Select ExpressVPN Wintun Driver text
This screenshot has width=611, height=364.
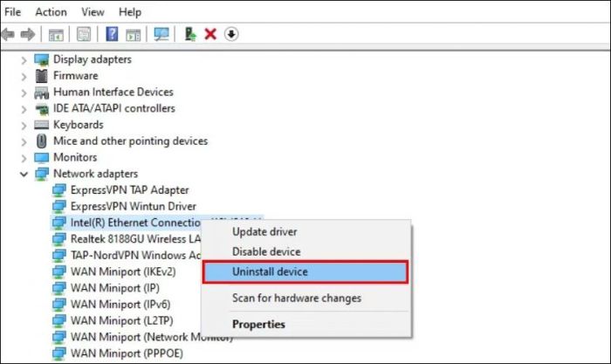(134, 207)
